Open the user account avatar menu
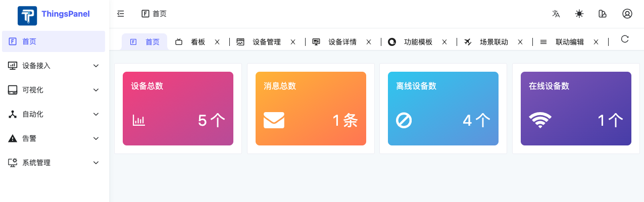Image resolution: width=644 pixels, height=202 pixels. [x=627, y=14]
